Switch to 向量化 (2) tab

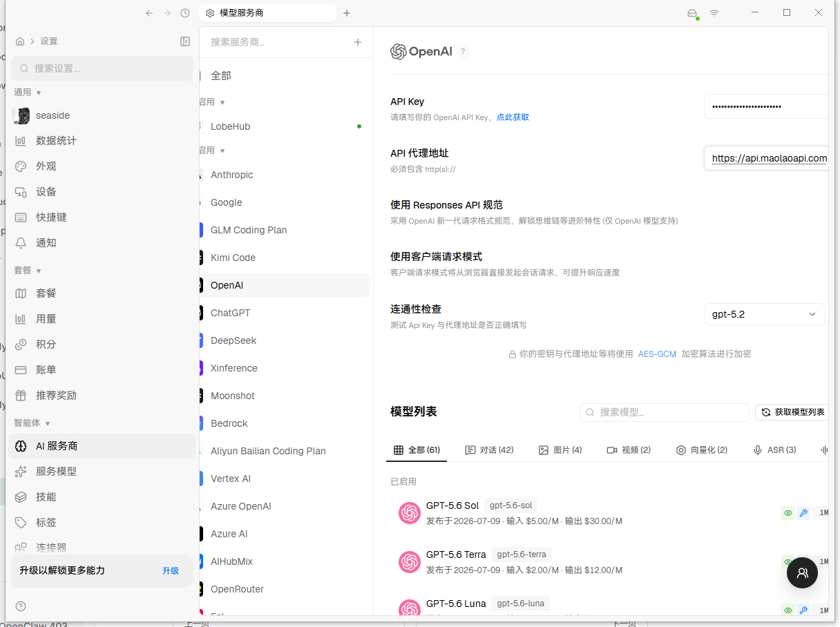click(701, 450)
